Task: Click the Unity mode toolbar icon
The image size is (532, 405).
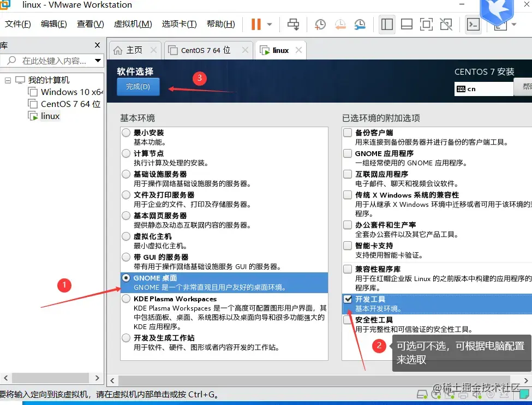Action: point(446,24)
